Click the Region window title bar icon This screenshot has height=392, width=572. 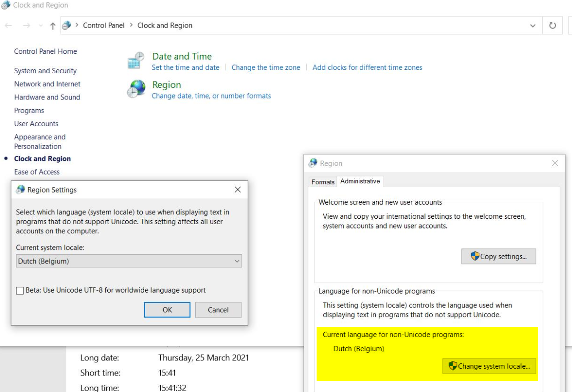313,163
